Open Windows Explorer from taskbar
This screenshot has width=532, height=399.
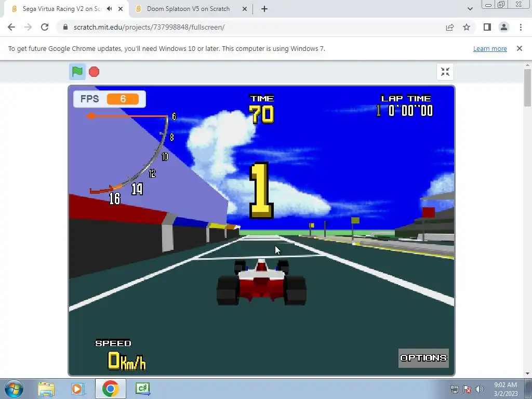(x=46, y=389)
